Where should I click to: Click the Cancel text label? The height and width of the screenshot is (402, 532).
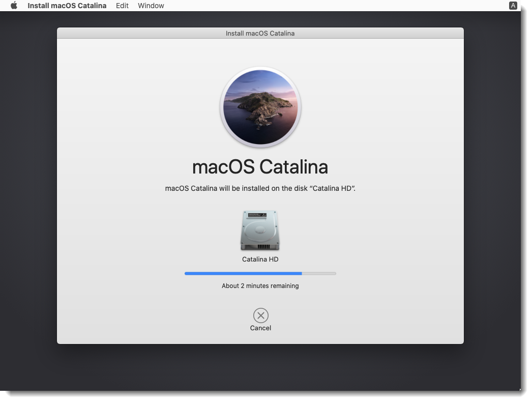[260, 328]
